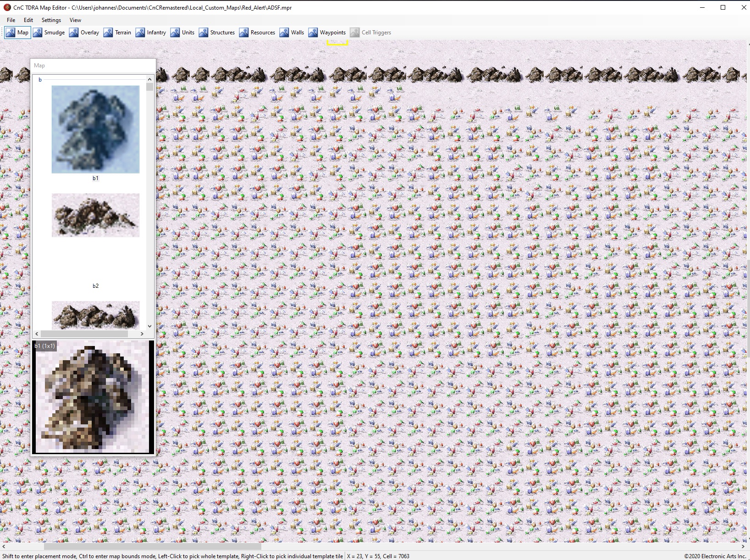Click the map's horizontal scrollbar thumb

(x=152, y=547)
